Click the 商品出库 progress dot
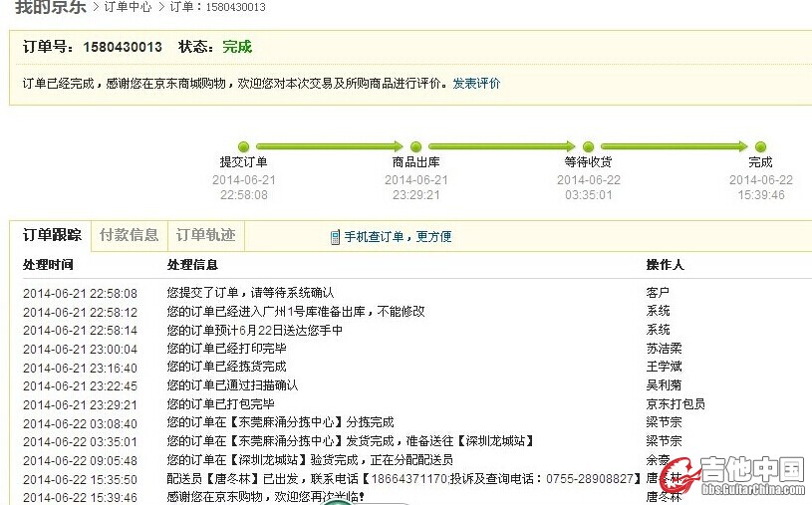The image size is (812, 505). (415, 146)
